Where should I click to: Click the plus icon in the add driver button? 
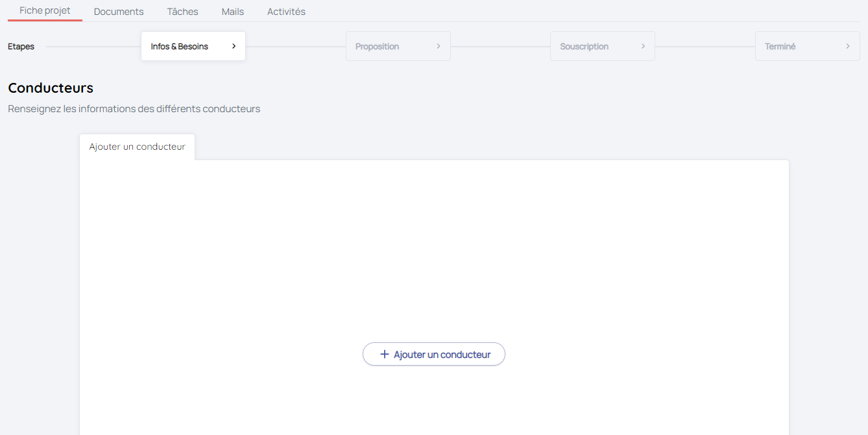coord(385,355)
